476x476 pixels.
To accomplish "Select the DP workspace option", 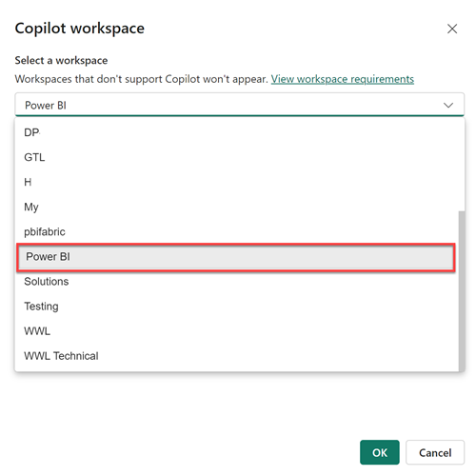I will point(236,132).
